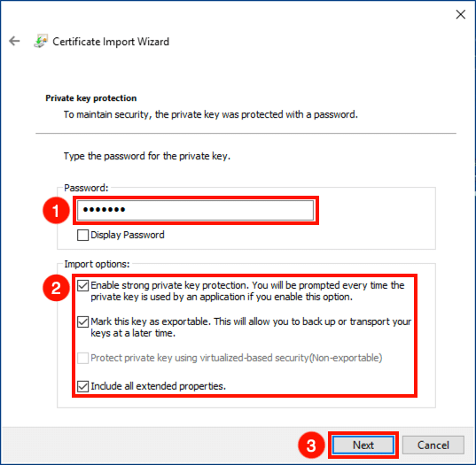Image resolution: width=476 pixels, height=465 pixels.
Task: Click the Import options: group label
Action: pos(97,264)
